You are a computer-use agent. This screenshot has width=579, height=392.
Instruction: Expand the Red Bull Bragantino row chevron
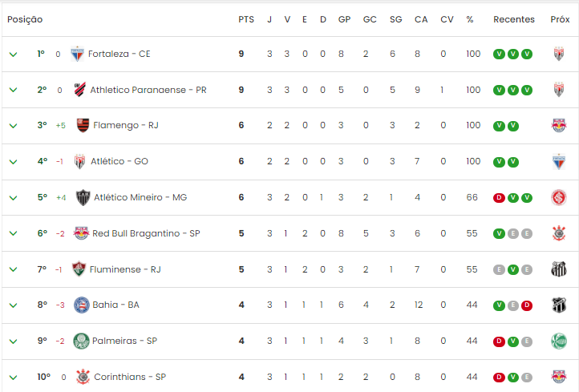click(x=14, y=233)
